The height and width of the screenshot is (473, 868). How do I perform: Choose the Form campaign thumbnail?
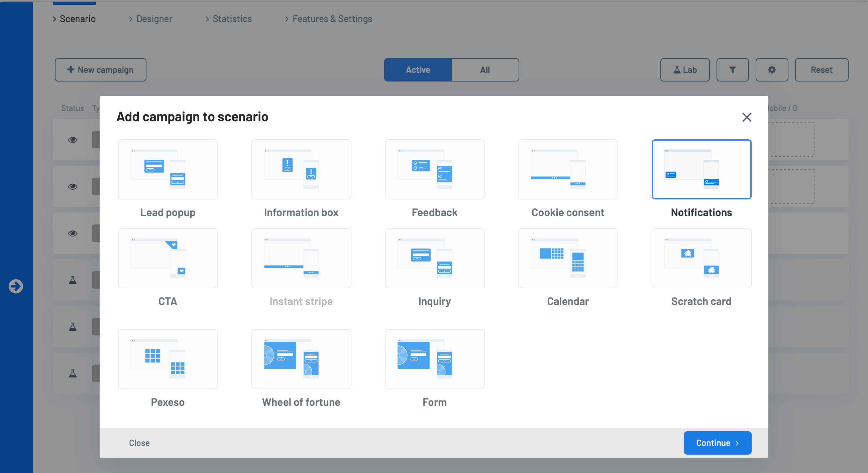coord(435,359)
